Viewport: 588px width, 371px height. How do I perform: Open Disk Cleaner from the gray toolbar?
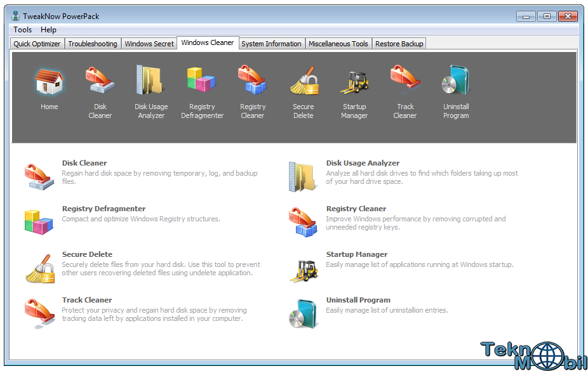(x=100, y=80)
